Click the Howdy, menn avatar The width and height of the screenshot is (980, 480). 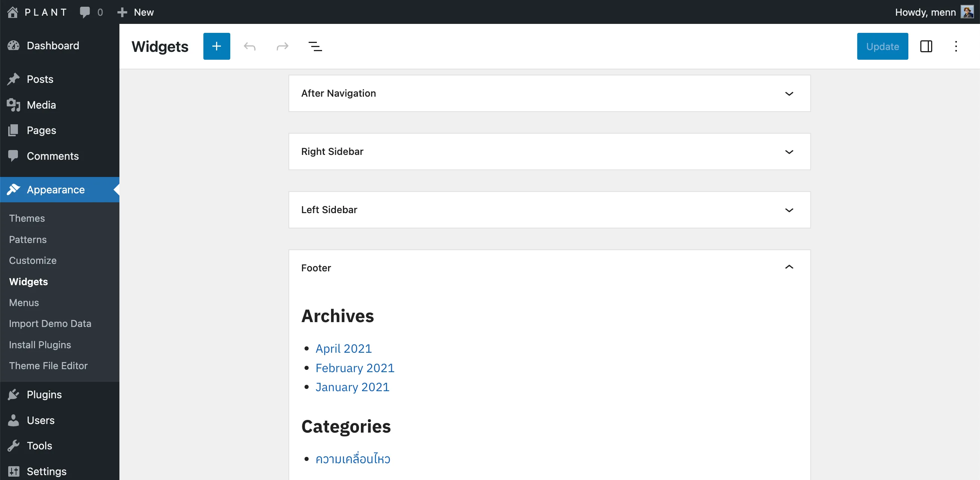click(x=968, y=12)
